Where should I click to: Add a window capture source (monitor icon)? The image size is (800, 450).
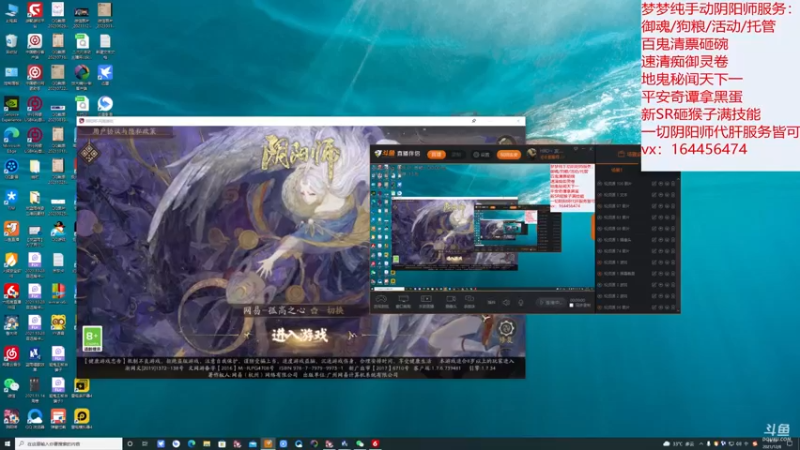pyautogui.click(x=403, y=302)
